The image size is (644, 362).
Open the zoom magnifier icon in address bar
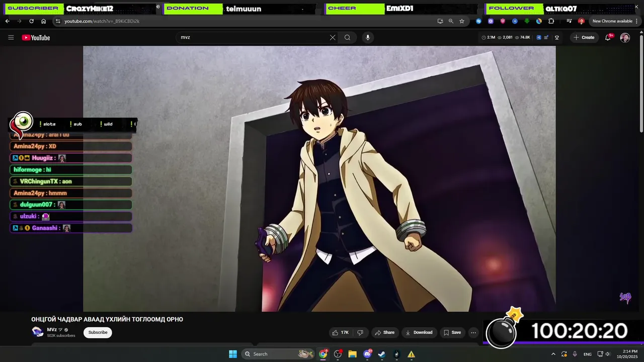[x=451, y=21]
